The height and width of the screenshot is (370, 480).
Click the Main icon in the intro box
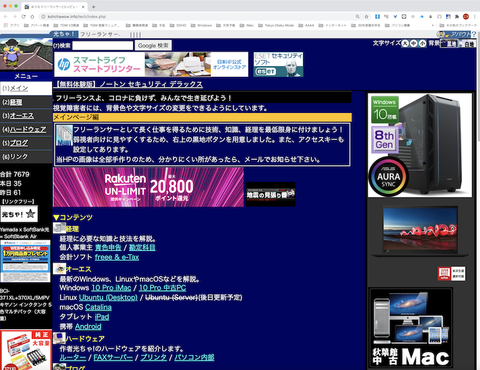click(x=64, y=135)
